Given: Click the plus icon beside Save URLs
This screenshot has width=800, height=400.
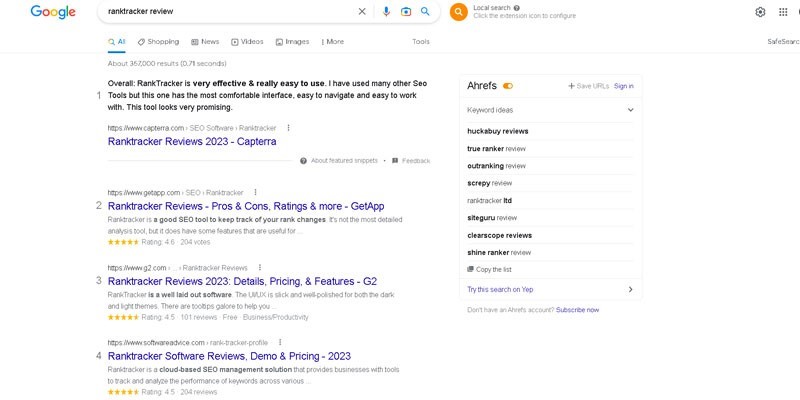Looking at the screenshot, I should pyautogui.click(x=571, y=86).
